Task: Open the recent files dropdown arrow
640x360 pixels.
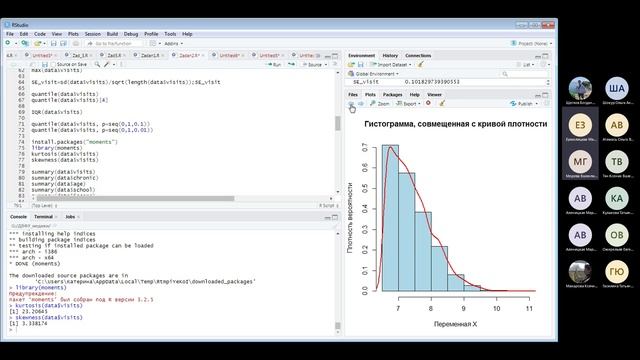Action: point(44,43)
